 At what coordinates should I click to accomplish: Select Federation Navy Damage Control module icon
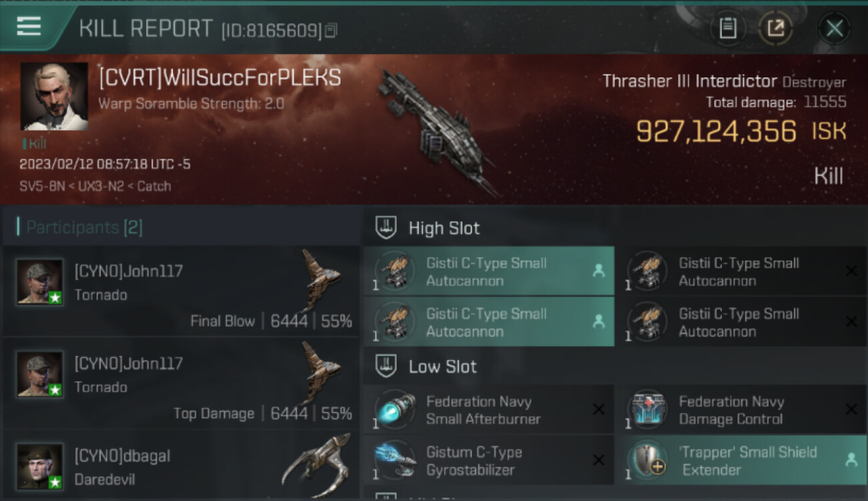click(x=647, y=409)
